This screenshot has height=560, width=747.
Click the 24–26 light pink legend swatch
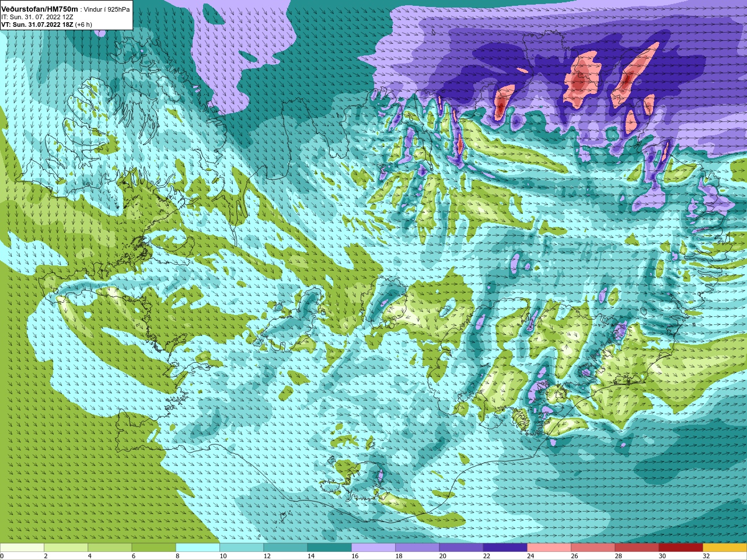(x=549, y=547)
